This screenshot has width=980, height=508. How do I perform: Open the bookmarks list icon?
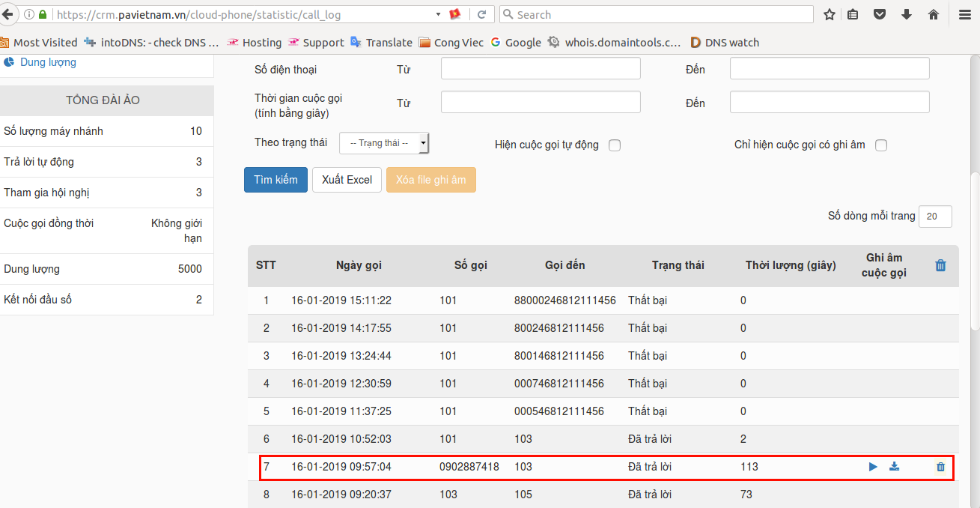[853, 14]
